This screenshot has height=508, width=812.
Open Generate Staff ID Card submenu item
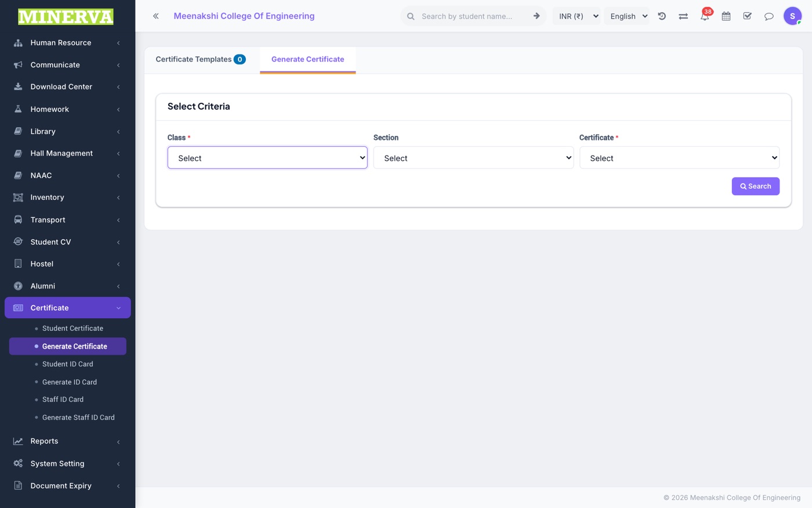(x=78, y=417)
